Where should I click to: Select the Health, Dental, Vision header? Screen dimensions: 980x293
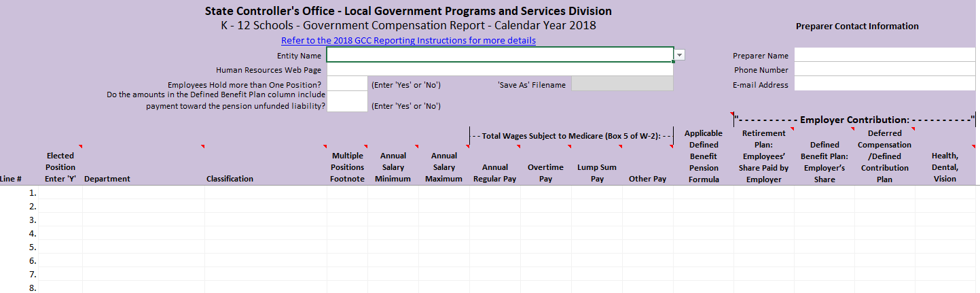pyautogui.click(x=945, y=167)
